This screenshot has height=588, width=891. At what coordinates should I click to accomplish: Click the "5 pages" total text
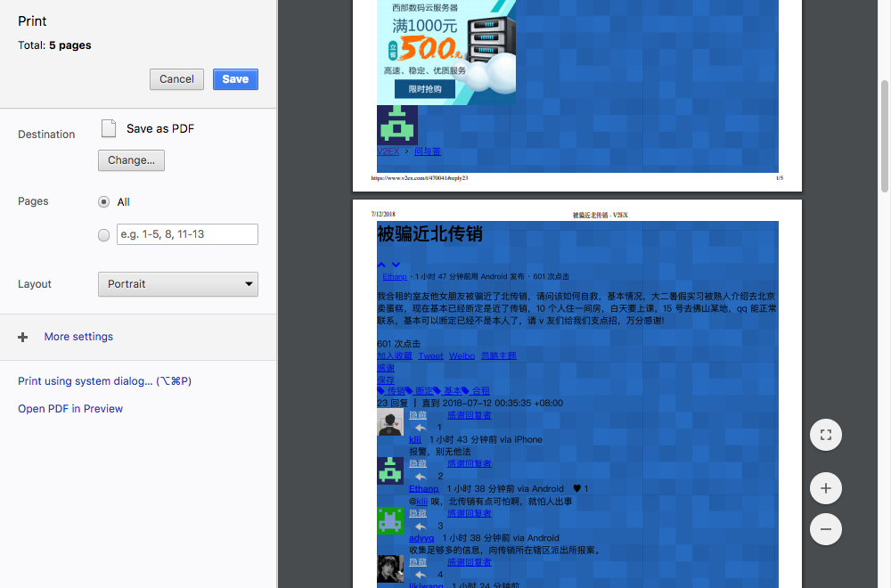69,45
